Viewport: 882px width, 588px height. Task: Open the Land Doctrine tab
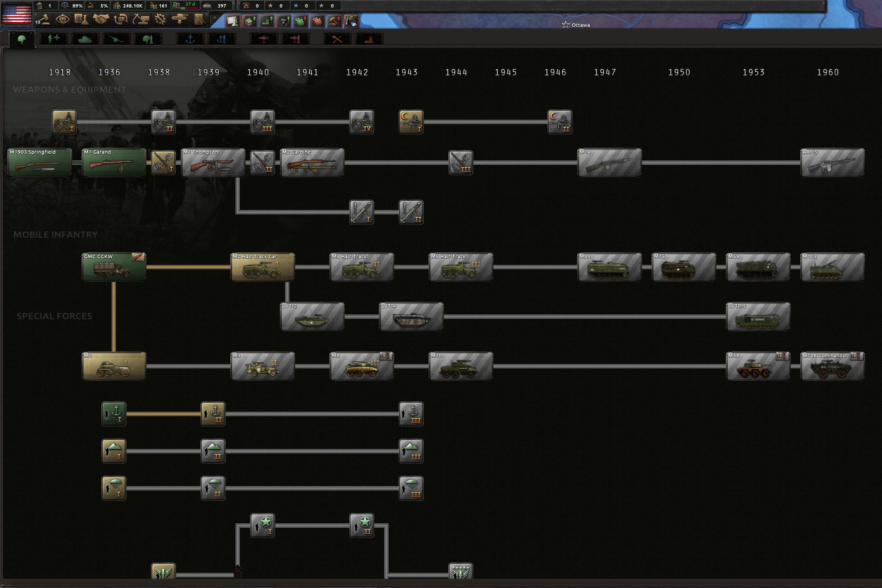[x=148, y=39]
